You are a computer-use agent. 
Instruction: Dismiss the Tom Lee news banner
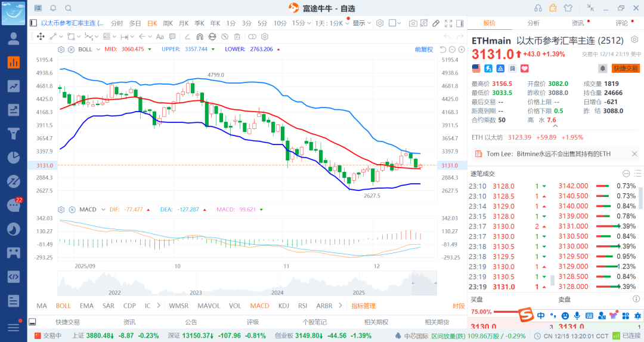pyautogui.click(x=634, y=154)
